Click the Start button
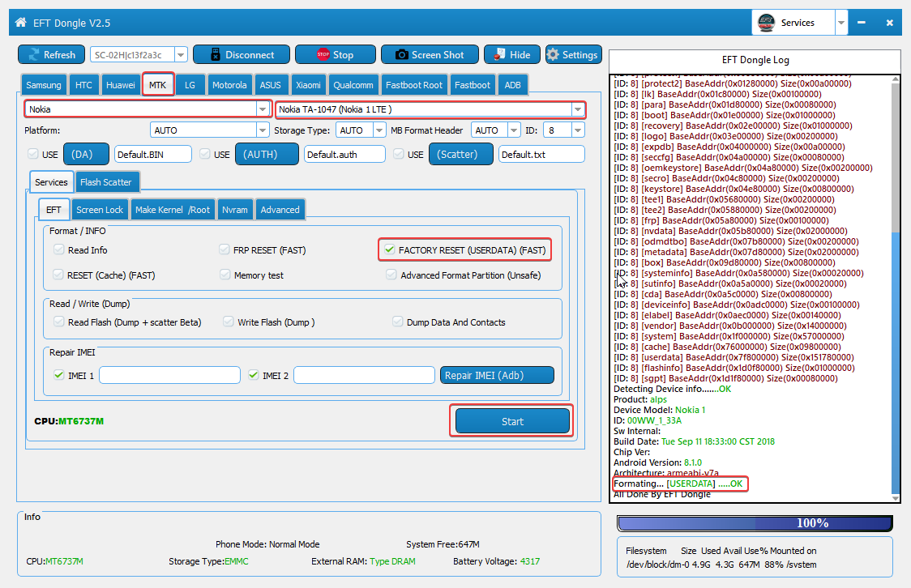 click(512, 421)
